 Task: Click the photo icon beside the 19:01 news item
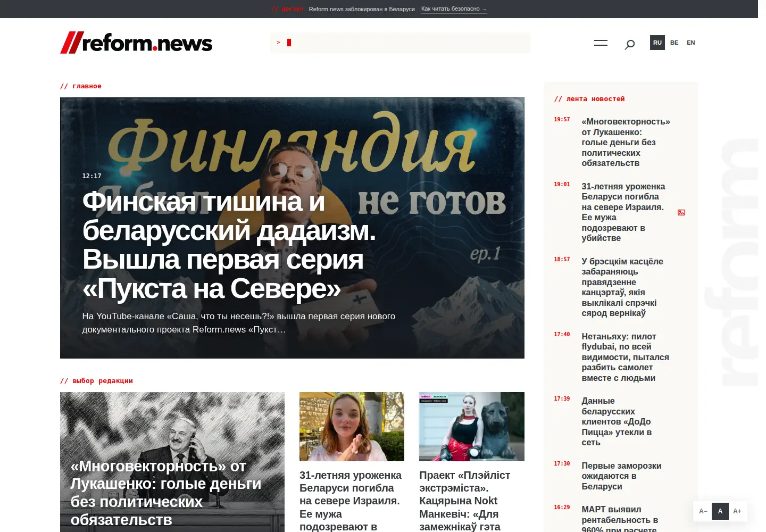point(681,212)
